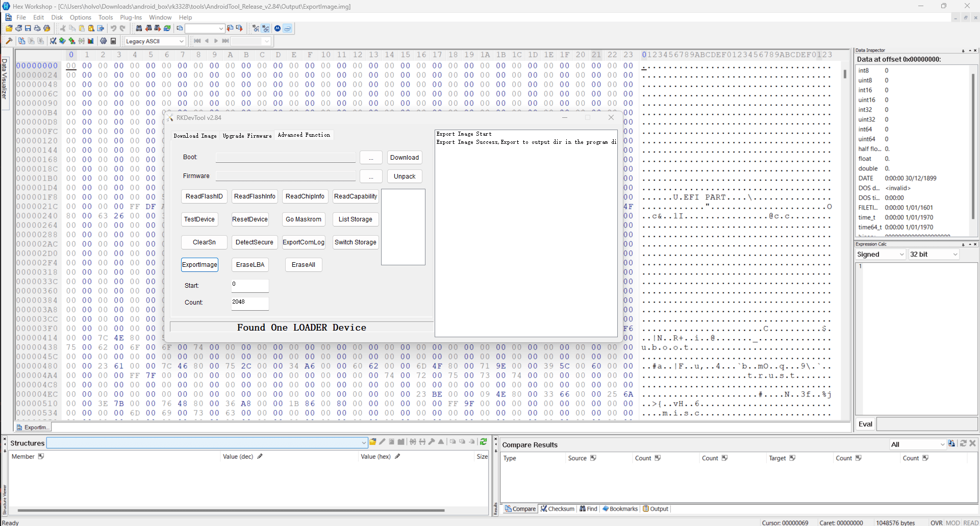The image size is (980, 526).
Task: Toggle the MOD indicator in status bar
Action: point(953,522)
